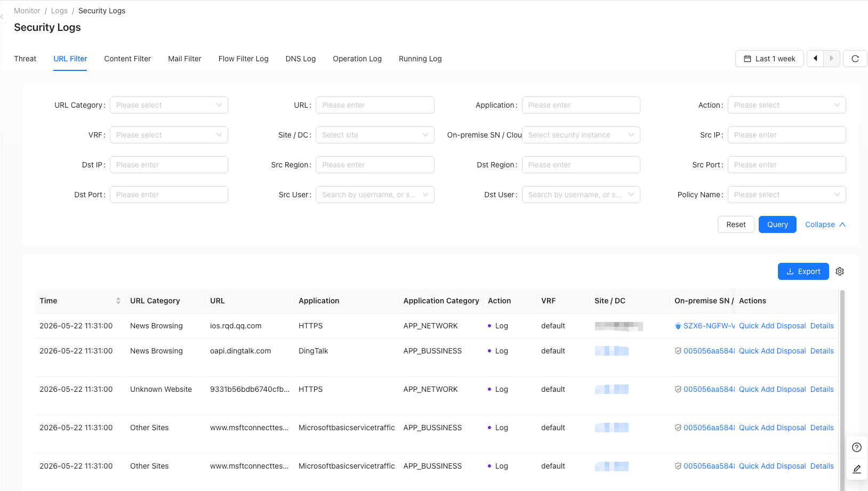Click the Application Category column header
868x491 pixels.
pos(441,301)
